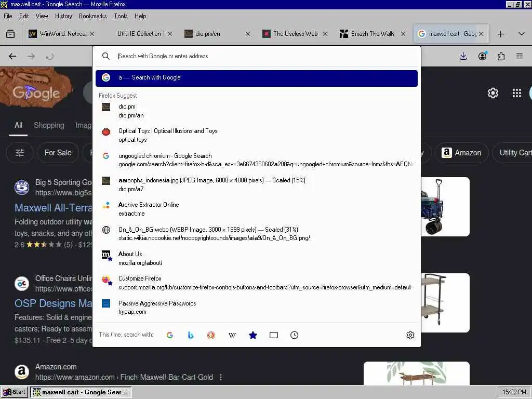Image resolution: width=532 pixels, height=399 pixels.
Task: Search this time with Google icon
Action: [170, 335]
